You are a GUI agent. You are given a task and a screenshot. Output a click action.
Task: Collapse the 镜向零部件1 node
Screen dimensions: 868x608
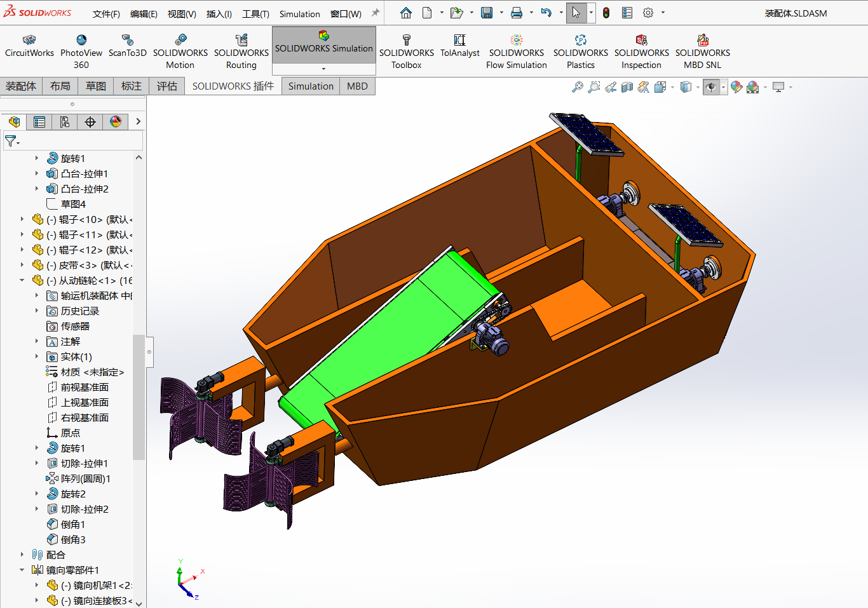tap(22, 570)
